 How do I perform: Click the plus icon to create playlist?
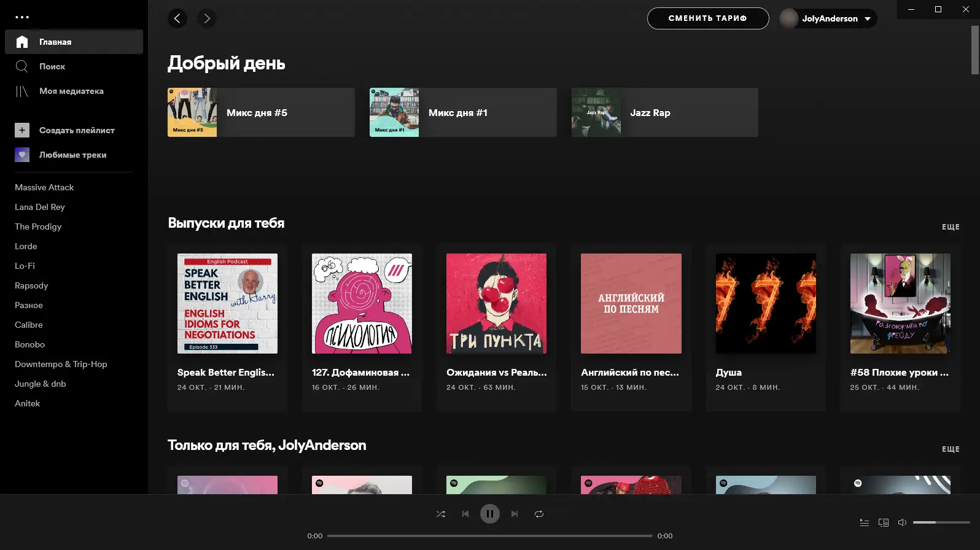(22, 130)
